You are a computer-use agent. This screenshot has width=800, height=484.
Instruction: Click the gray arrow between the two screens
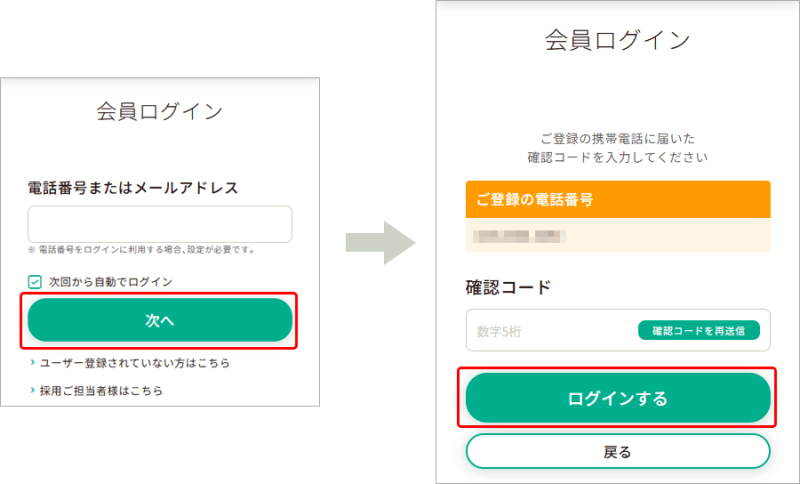point(380,243)
